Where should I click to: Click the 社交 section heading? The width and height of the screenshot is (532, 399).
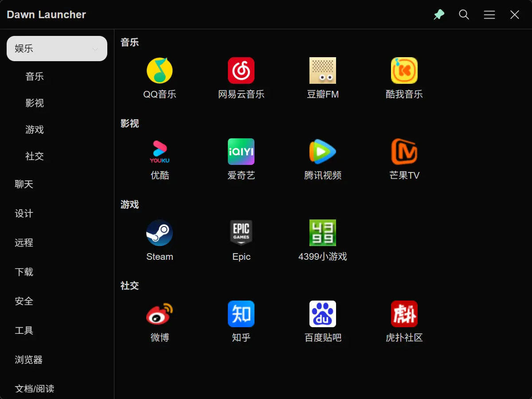click(129, 286)
